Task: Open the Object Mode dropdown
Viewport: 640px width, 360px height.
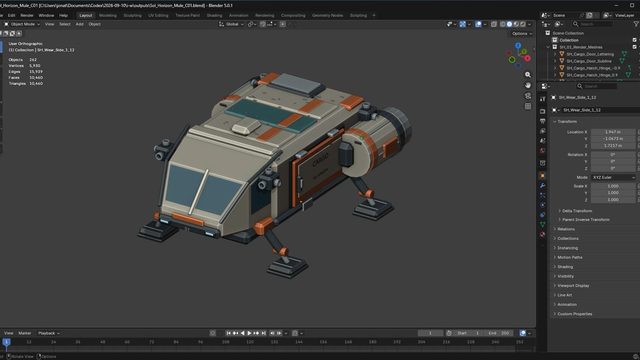Action: [x=22, y=24]
